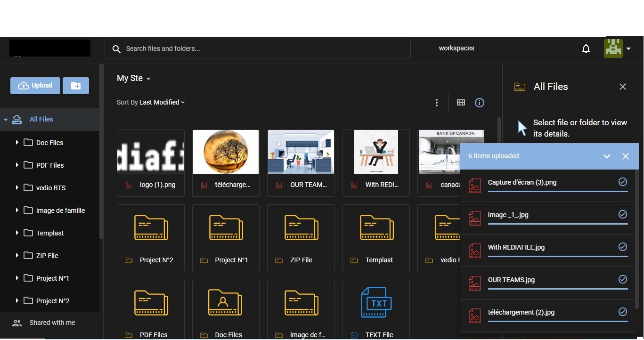Click the folder icon in All Files panel header
The width and height of the screenshot is (644, 340).
520,87
